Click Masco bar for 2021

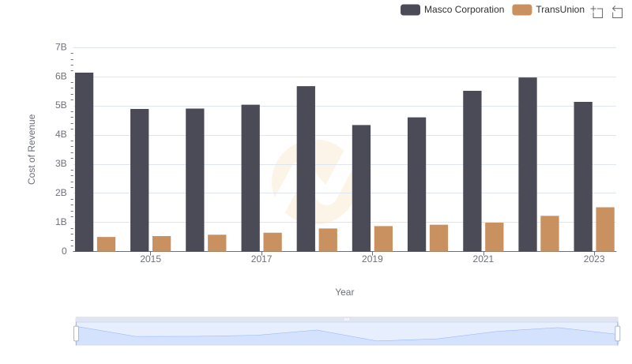(x=472, y=171)
